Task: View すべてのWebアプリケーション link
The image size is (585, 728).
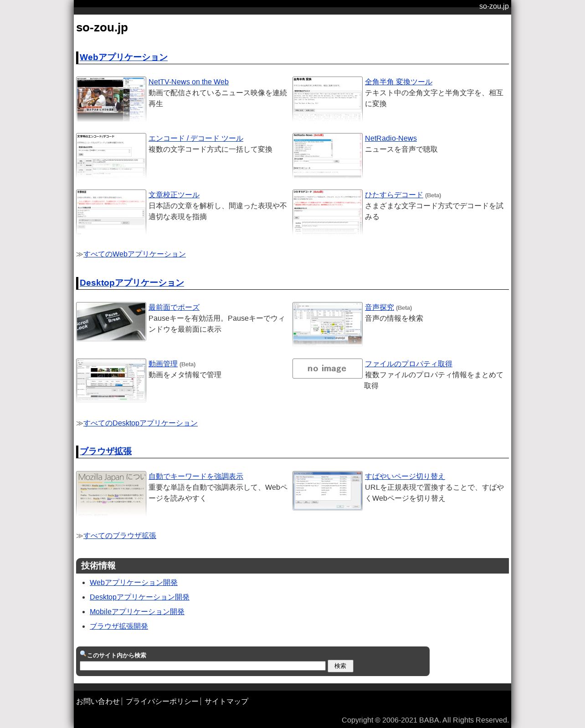Action: click(134, 254)
